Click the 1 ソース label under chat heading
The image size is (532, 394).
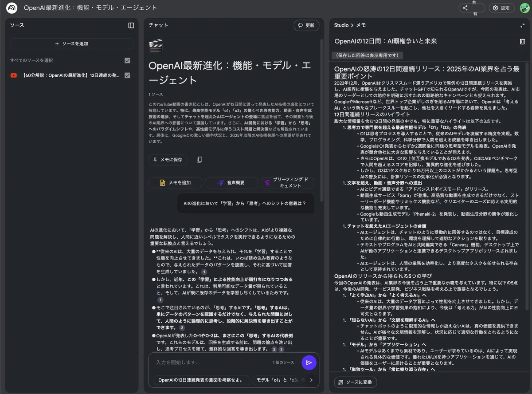156,95
